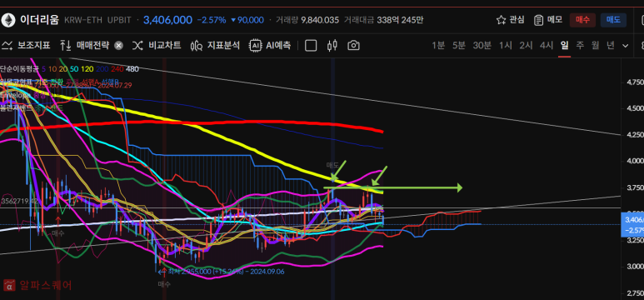Screen dimensions: 644x300
Task: Click the 이더리움 coin name
Action: point(39,20)
